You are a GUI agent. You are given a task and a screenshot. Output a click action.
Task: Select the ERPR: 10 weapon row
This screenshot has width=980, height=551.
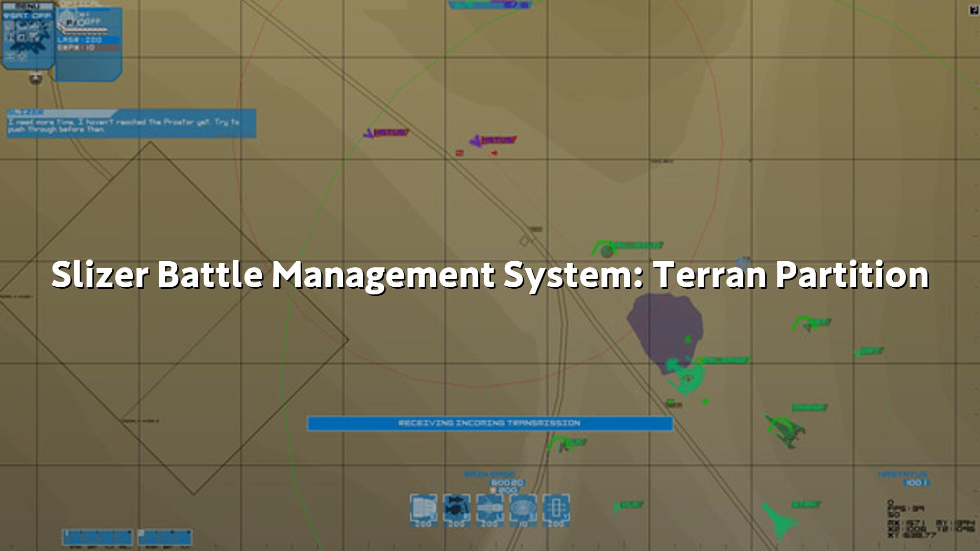tap(88, 48)
